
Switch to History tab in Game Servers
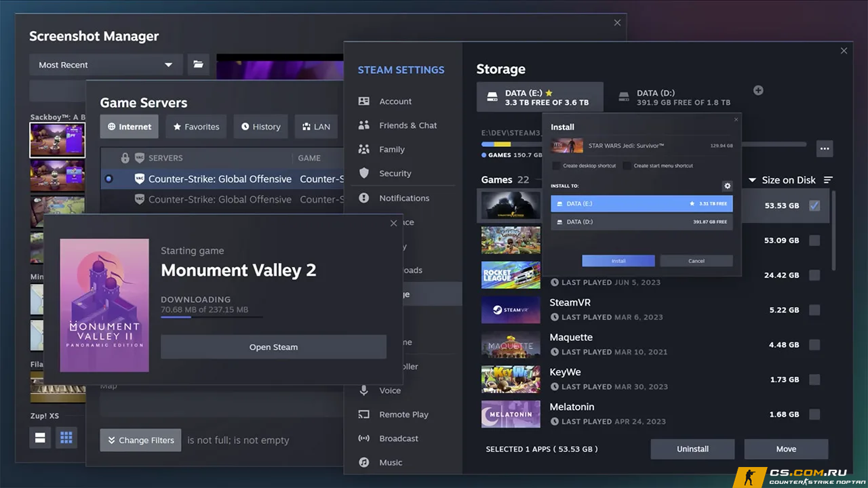coord(261,127)
